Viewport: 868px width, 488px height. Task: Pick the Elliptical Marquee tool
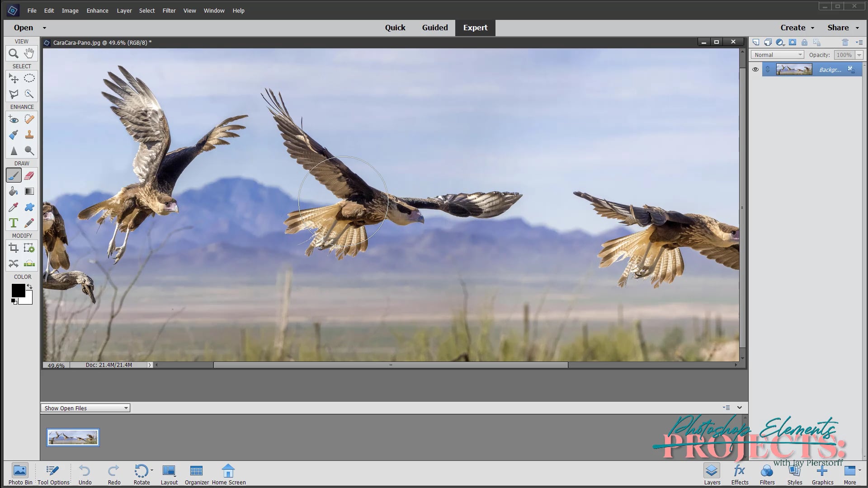[x=29, y=79]
